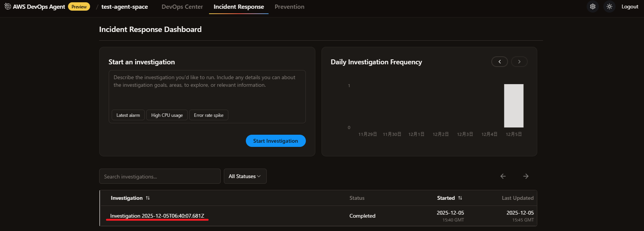
Task: Click the Completed status cell
Action: (362, 216)
